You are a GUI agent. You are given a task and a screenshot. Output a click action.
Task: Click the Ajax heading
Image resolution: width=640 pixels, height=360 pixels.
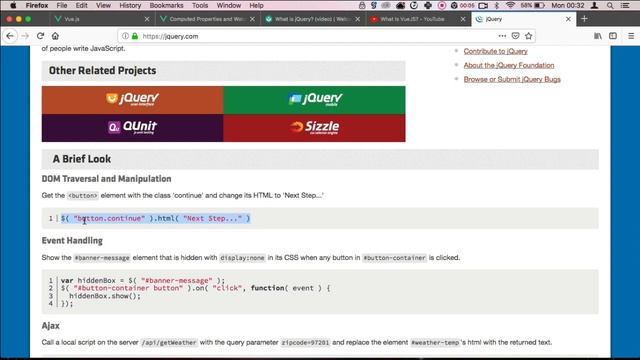click(51, 325)
